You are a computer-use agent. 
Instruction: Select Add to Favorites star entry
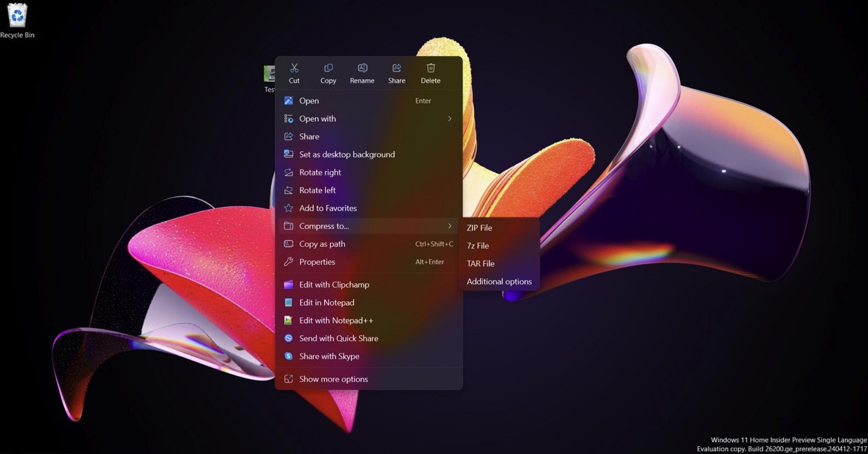pos(328,208)
